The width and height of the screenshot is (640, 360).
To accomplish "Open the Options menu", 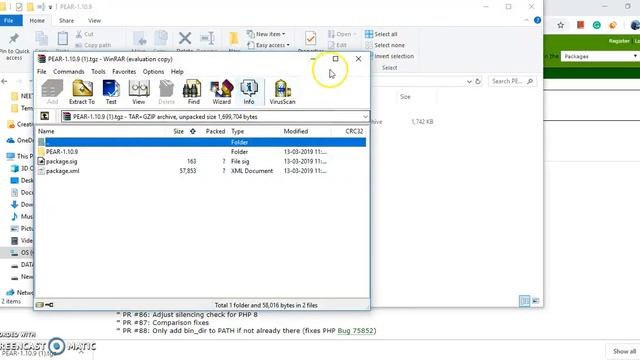I will 153,71.
